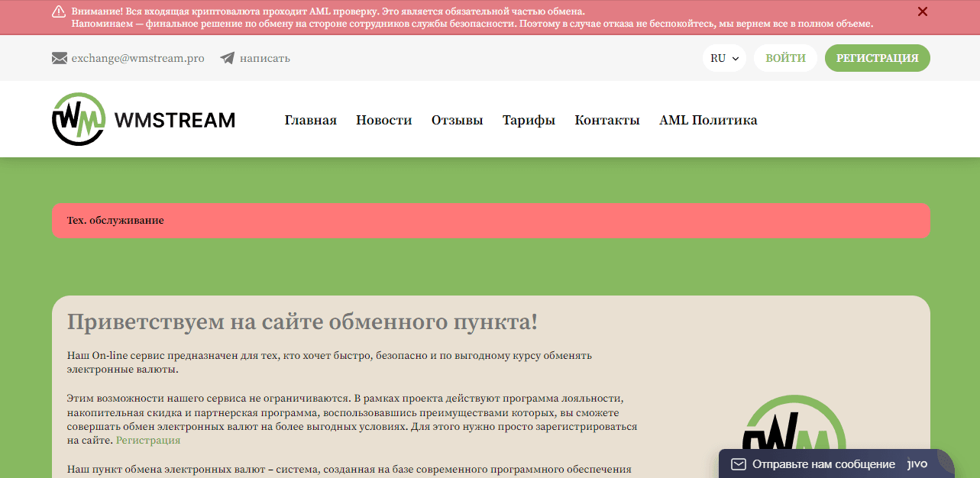980x478 pixels.
Task: Click the paper plane icon beside написать
Action: [x=225, y=57]
